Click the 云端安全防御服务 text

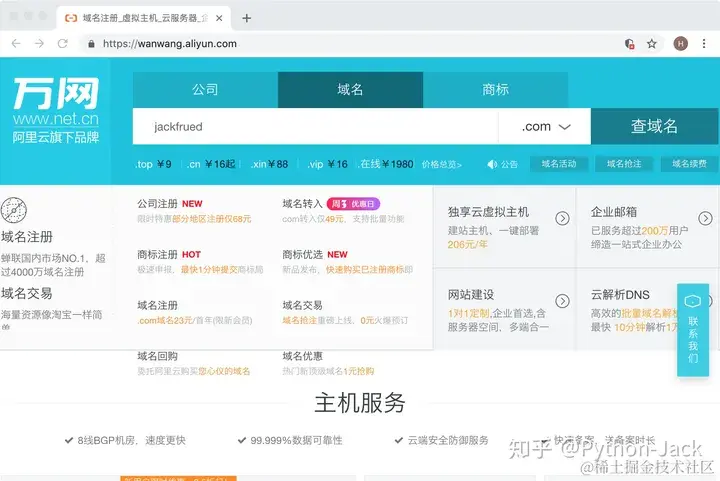(x=448, y=441)
